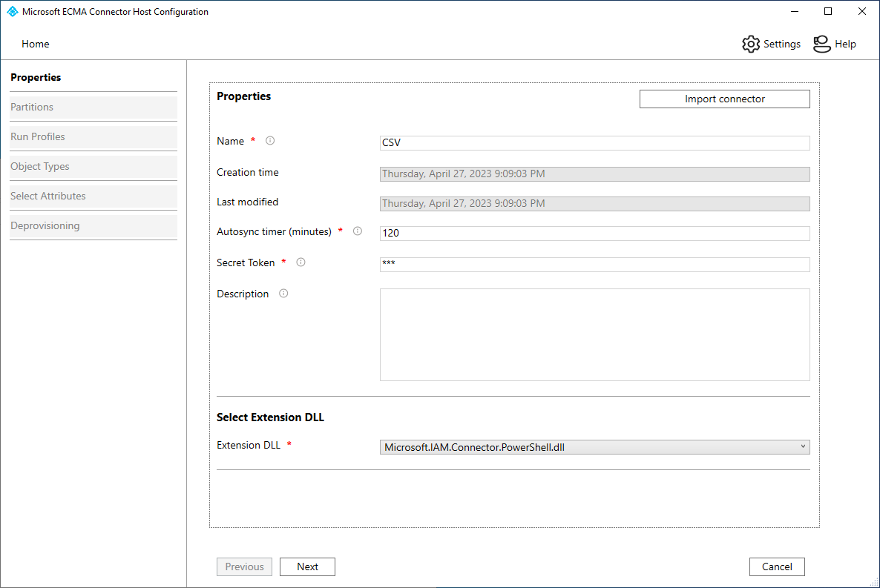Switch to Object Types page

point(93,167)
